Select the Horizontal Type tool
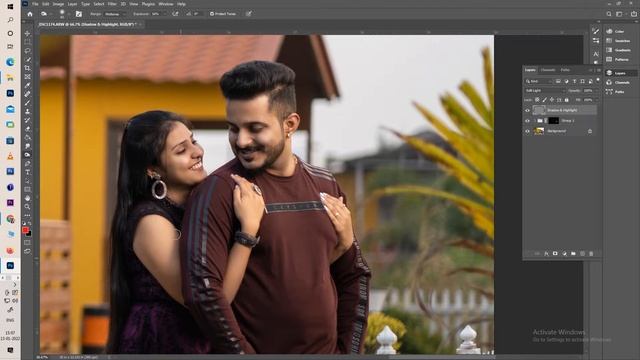This screenshot has height=360, width=640. (x=28, y=172)
